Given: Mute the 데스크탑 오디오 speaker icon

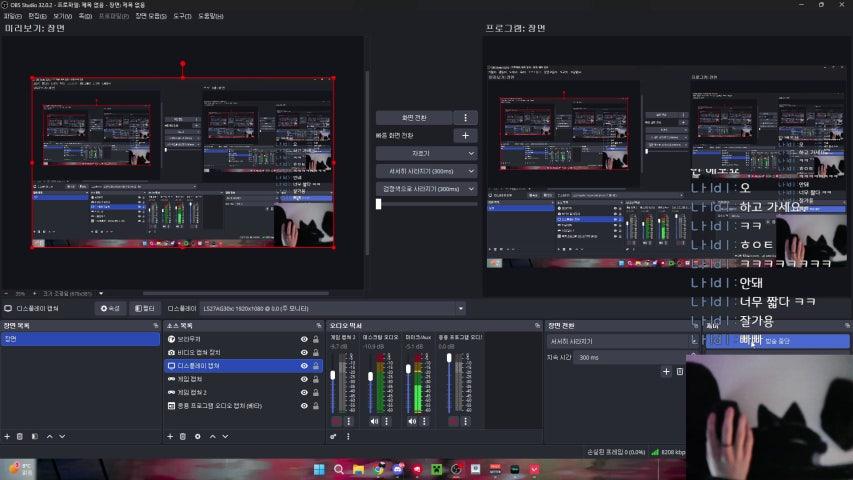Looking at the screenshot, I should click(x=373, y=422).
